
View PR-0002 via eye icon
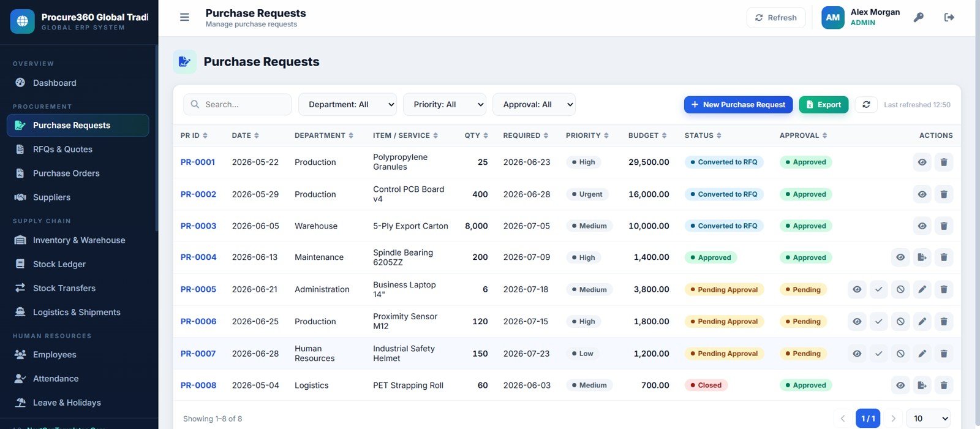point(922,194)
